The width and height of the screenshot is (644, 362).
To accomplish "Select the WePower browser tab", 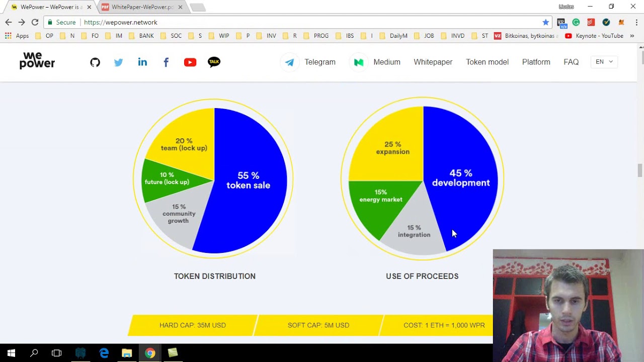I will coord(50,7).
